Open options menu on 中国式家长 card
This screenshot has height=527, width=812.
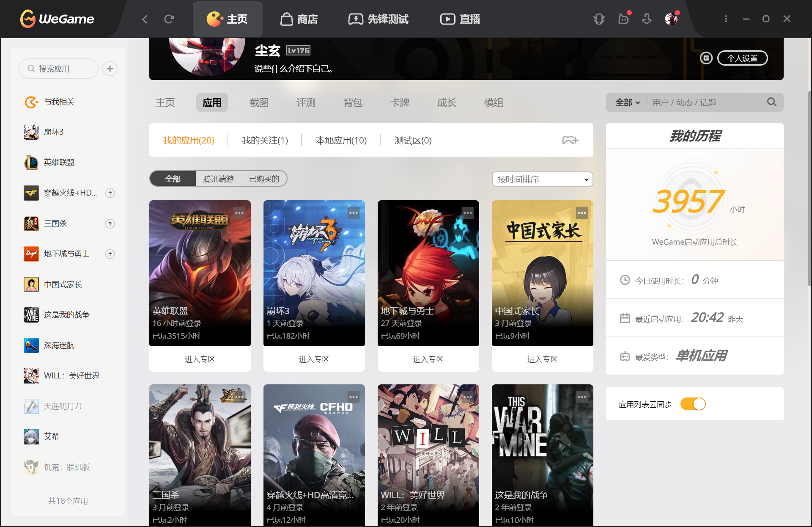coord(582,212)
